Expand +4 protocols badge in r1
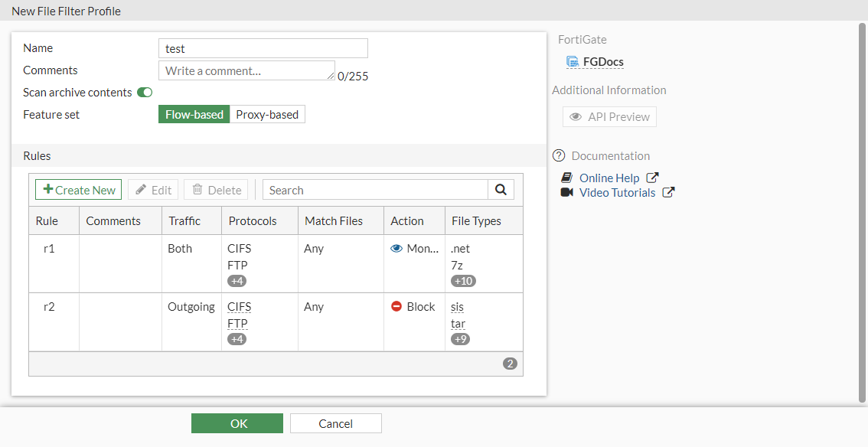This screenshot has height=447, width=868. (x=237, y=281)
